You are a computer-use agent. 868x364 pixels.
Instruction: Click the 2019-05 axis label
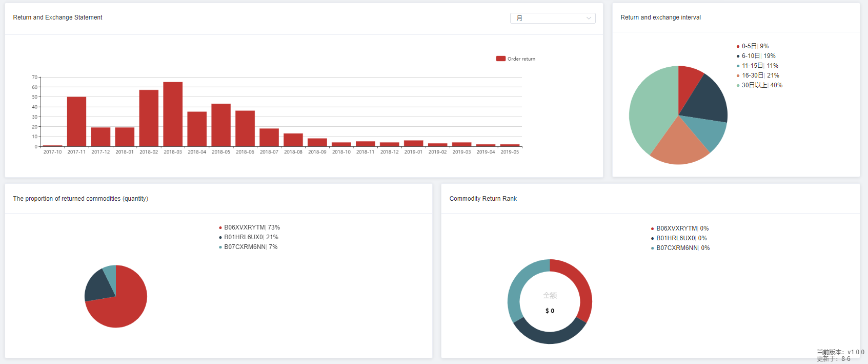click(x=510, y=152)
